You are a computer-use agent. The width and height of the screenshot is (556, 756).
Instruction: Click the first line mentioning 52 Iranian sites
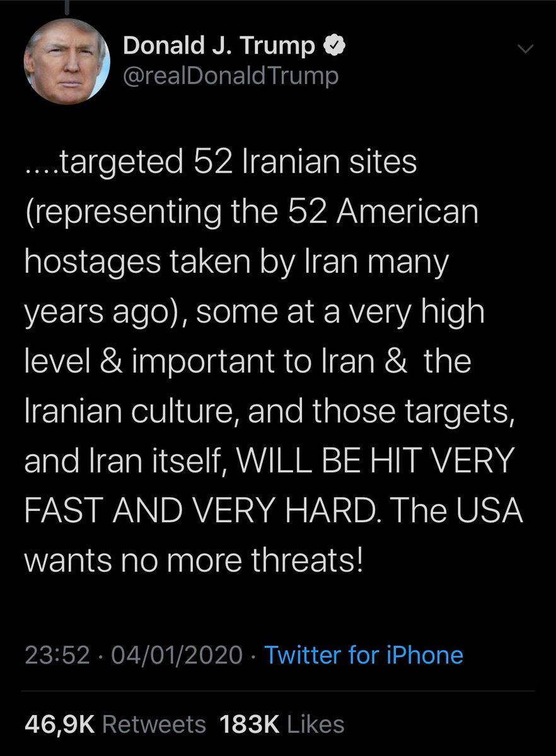[x=221, y=163]
